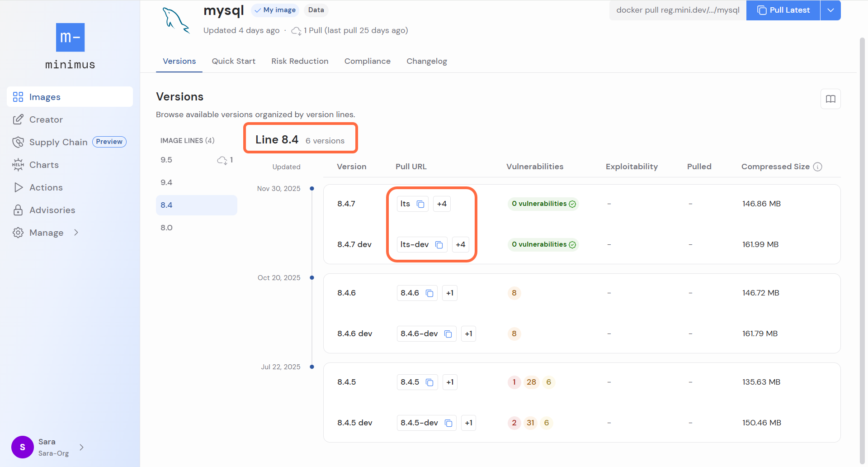Click the Compressed Size info icon

tap(817, 167)
